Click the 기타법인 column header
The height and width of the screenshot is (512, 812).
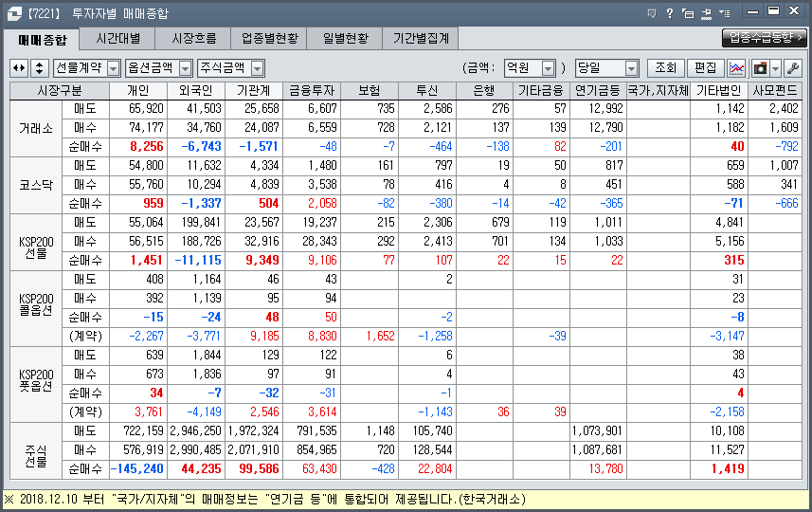(x=719, y=91)
